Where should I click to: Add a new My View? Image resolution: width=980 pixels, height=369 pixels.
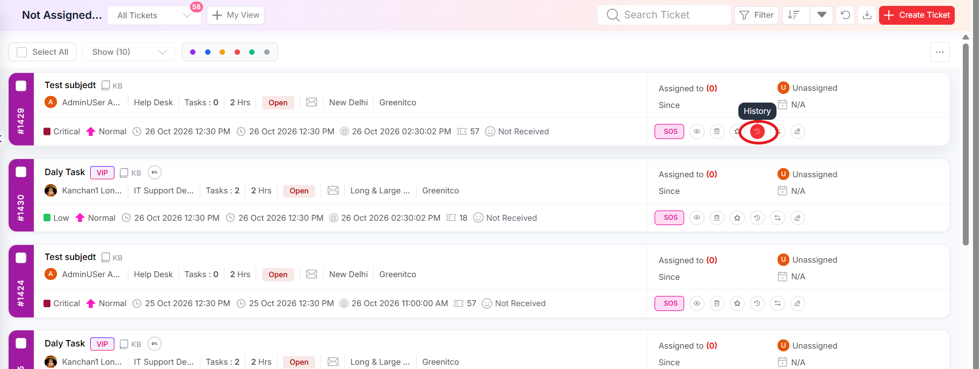236,15
